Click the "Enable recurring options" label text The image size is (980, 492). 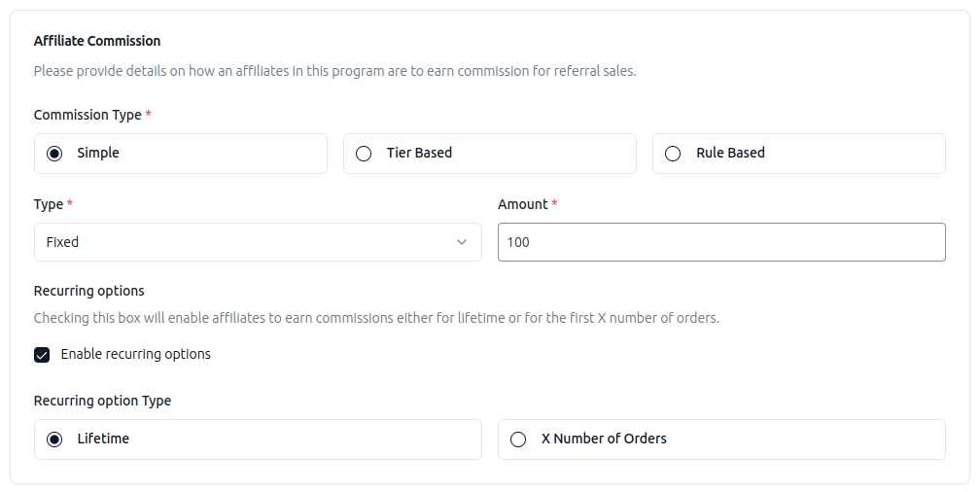135,354
